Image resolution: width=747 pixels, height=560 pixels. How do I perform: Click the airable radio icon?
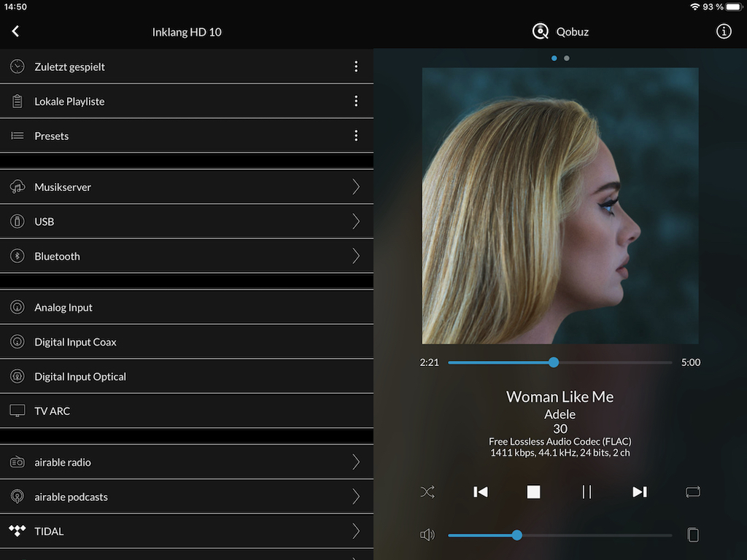[x=18, y=462]
